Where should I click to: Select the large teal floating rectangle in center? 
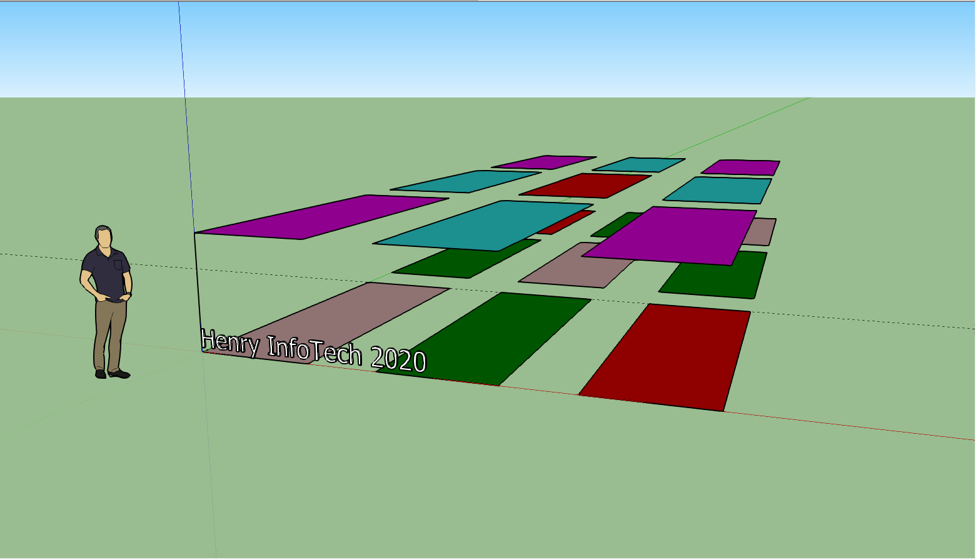click(483, 226)
